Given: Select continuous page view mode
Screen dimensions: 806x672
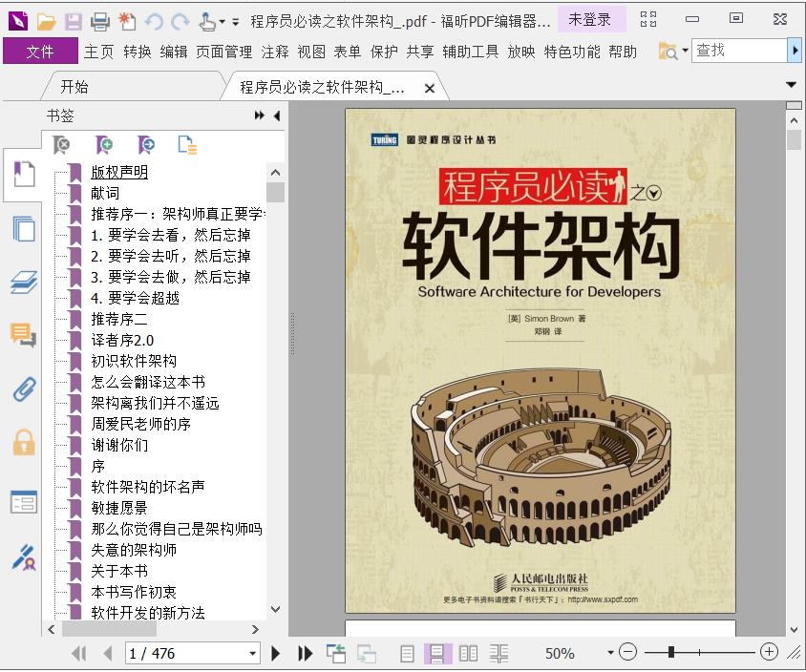Looking at the screenshot, I should point(437,654).
